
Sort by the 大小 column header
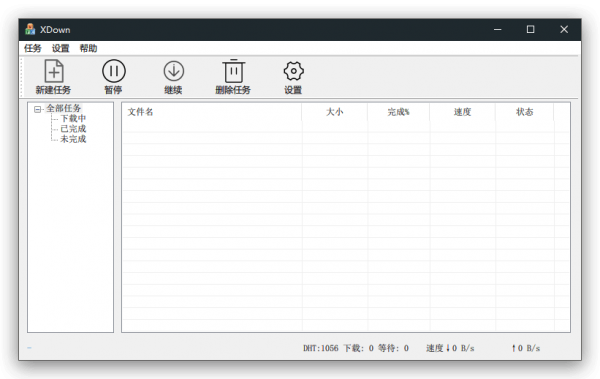(x=335, y=112)
